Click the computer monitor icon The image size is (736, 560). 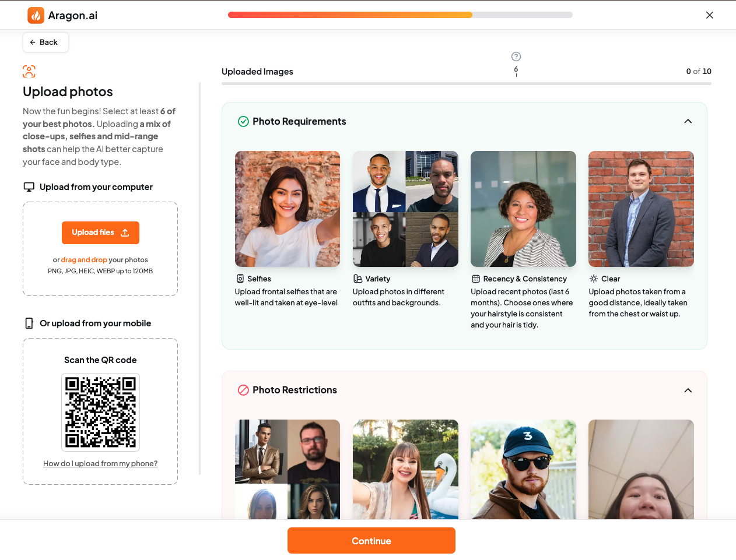pos(29,187)
